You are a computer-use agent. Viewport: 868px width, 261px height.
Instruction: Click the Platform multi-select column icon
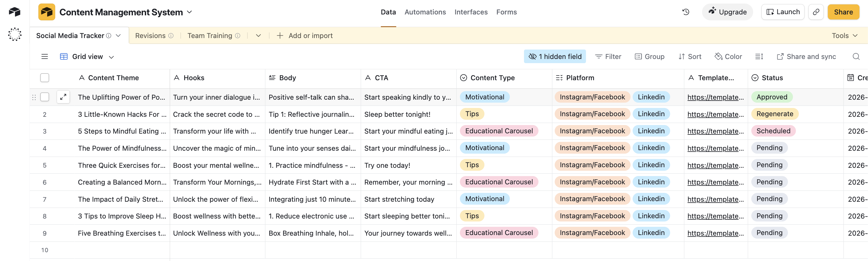(559, 78)
